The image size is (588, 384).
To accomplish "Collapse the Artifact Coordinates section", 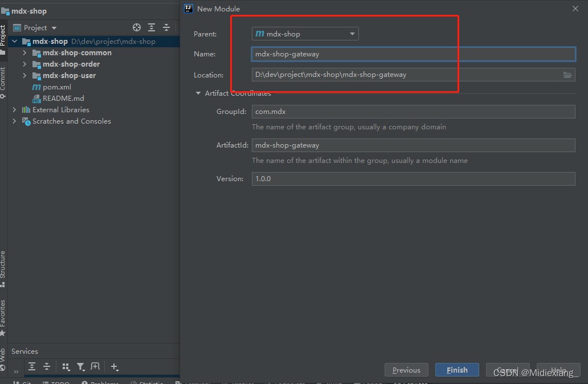I will (198, 93).
